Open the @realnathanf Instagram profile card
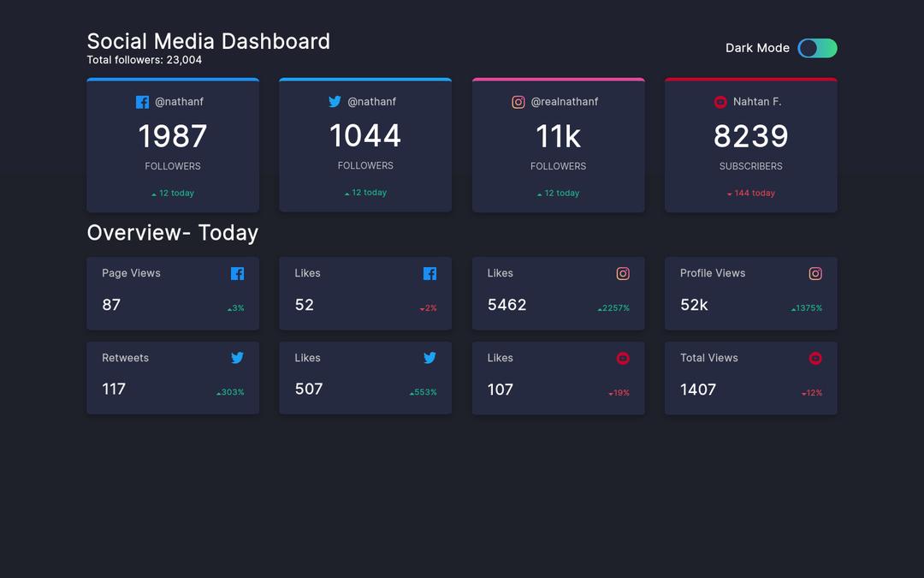924x578 pixels. click(558, 144)
